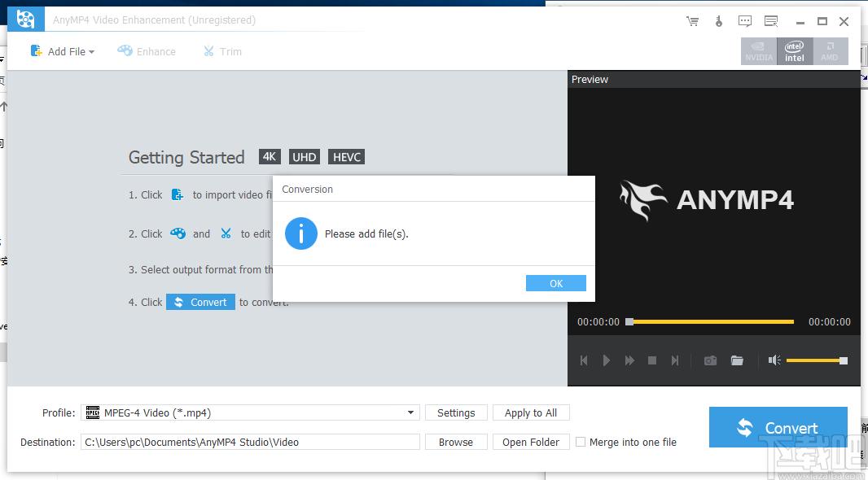Click the fast forward button
The height and width of the screenshot is (480, 868).
(x=629, y=360)
